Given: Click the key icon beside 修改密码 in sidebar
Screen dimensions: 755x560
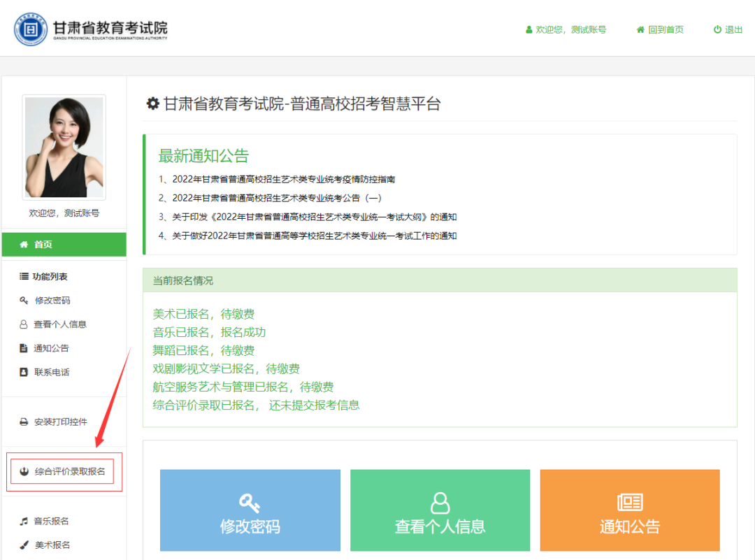Looking at the screenshot, I should coord(24,301).
